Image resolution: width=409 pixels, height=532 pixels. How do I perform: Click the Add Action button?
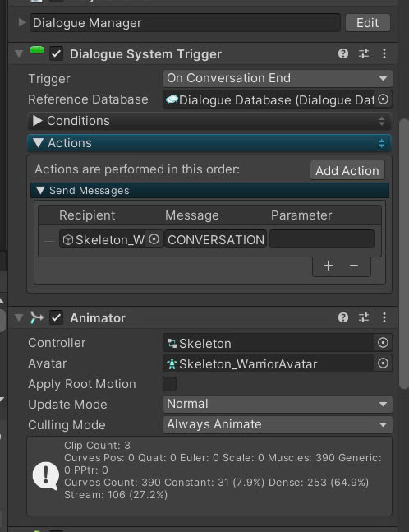pos(347,170)
